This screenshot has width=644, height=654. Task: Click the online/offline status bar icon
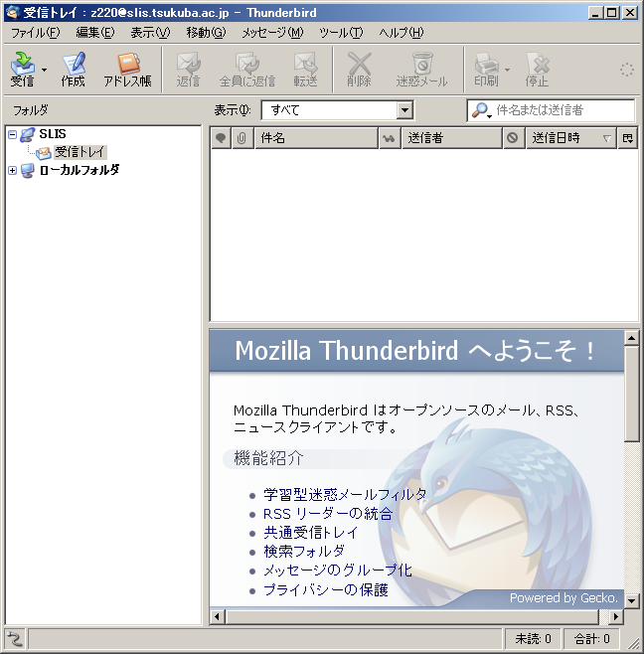tap(15, 638)
